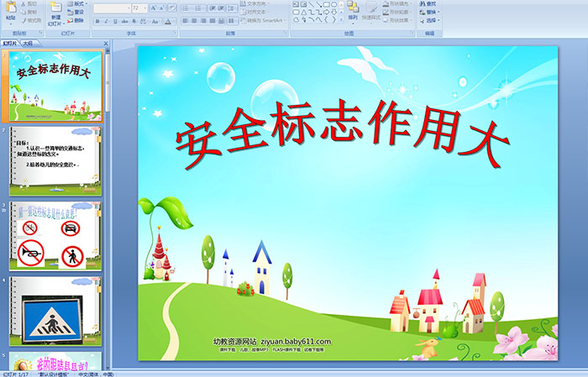
Task: Click the Clear Formatting eraser icon
Action: [172, 8]
